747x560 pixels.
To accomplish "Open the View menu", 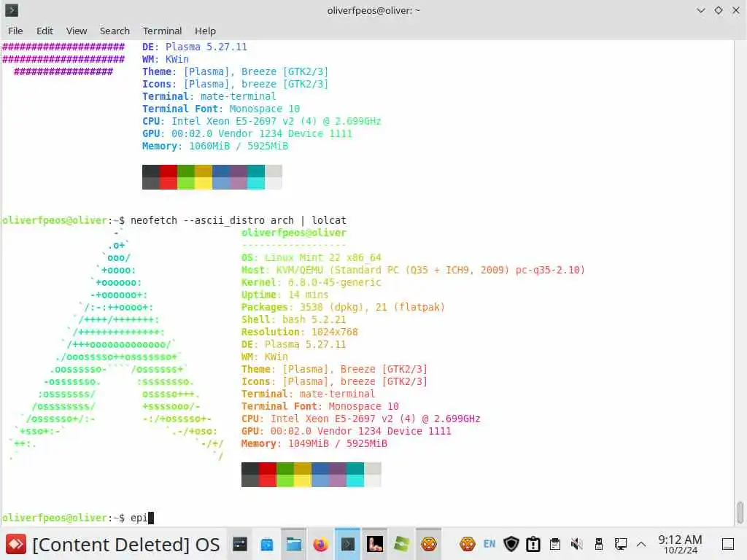I will point(76,31).
